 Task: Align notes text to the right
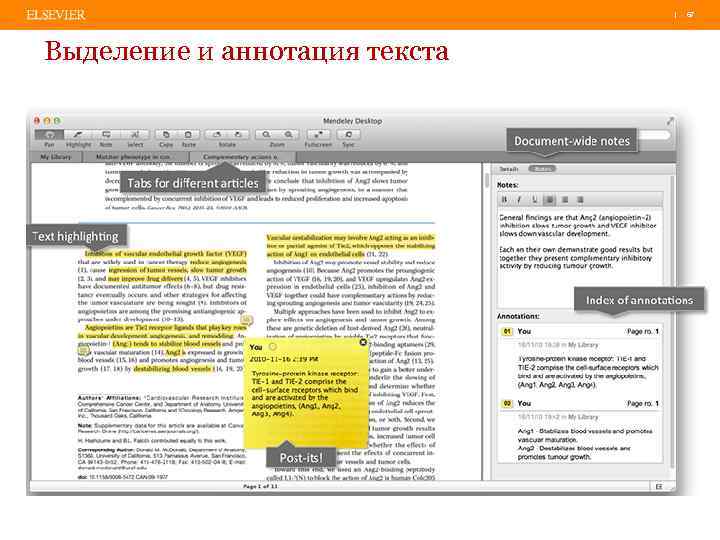tap(580, 200)
